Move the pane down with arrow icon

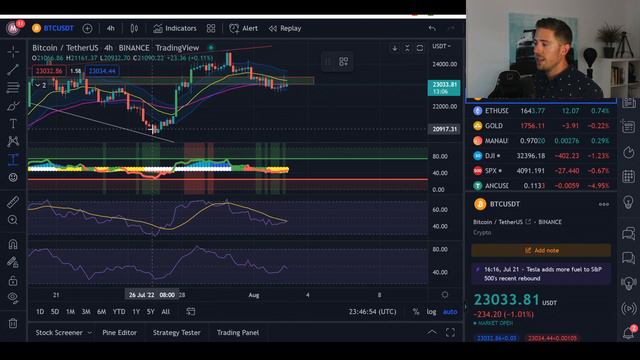(x=395, y=48)
